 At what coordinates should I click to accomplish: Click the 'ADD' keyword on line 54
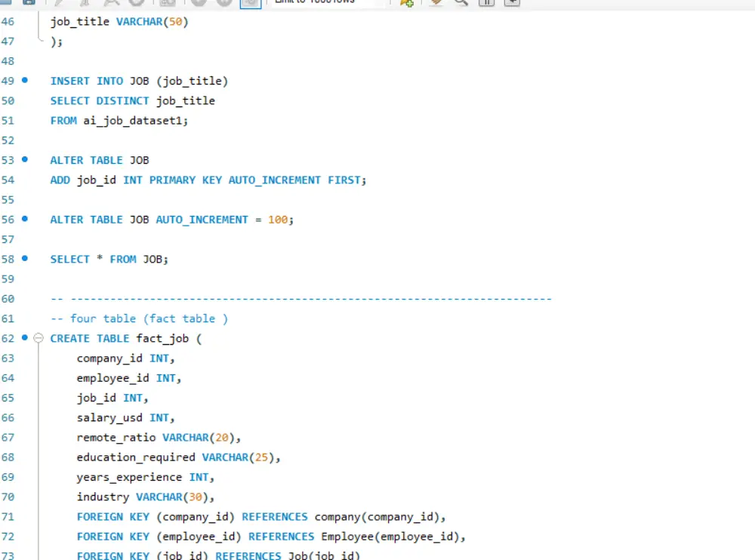(60, 180)
